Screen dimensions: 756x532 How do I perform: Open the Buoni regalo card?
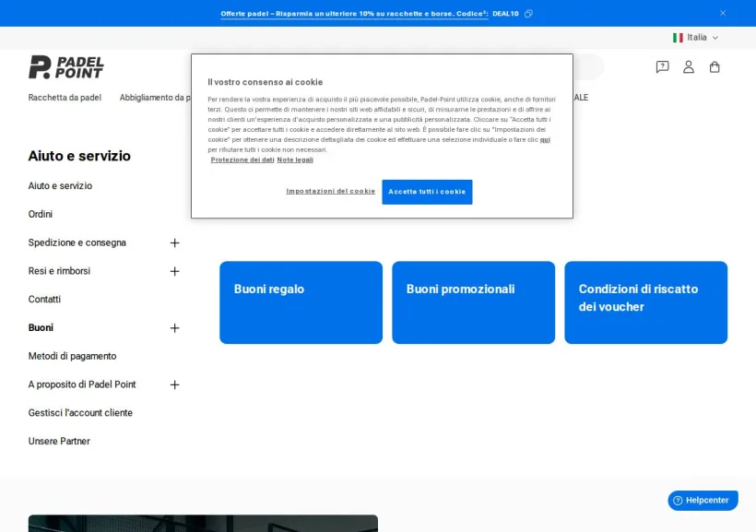301,302
